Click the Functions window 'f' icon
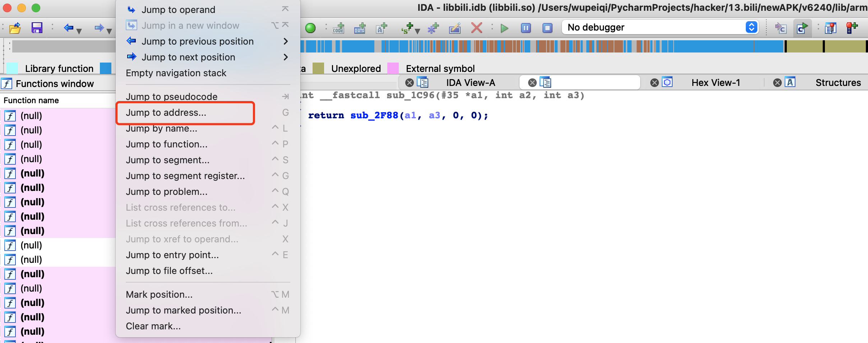The width and height of the screenshot is (868, 343). 6,84
